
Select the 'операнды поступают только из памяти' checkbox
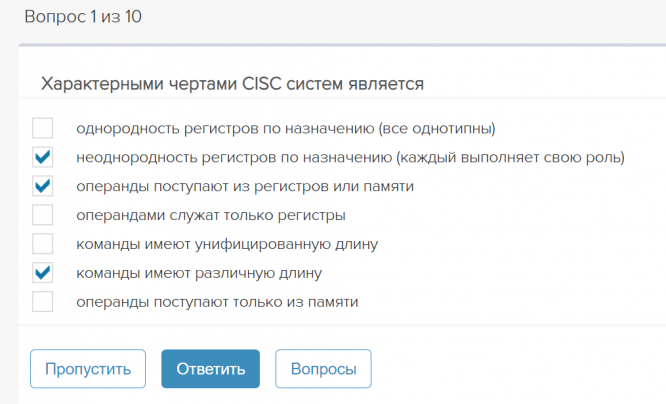click(42, 301)
